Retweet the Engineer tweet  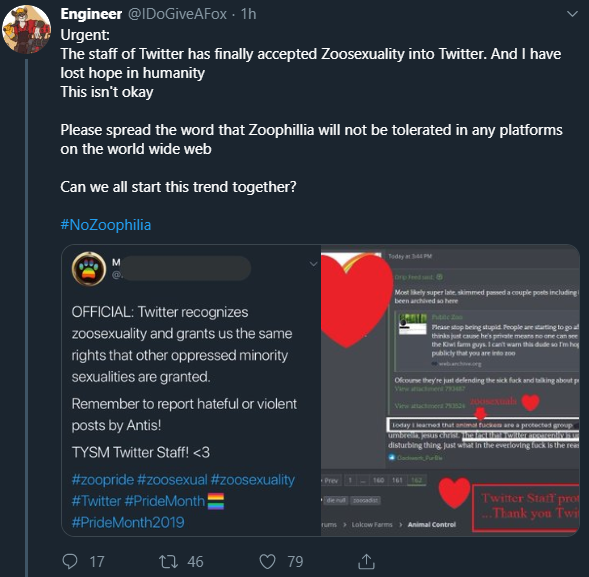point(168,562)
